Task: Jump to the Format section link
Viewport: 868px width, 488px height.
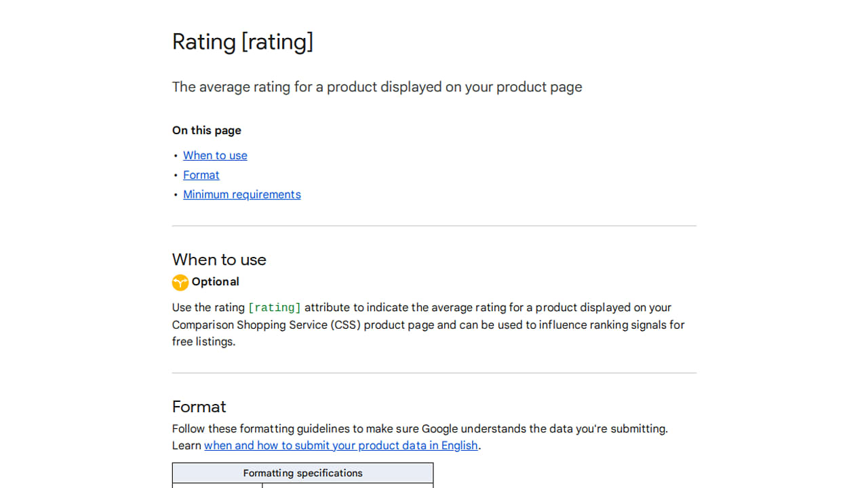Action: point(201,175)
